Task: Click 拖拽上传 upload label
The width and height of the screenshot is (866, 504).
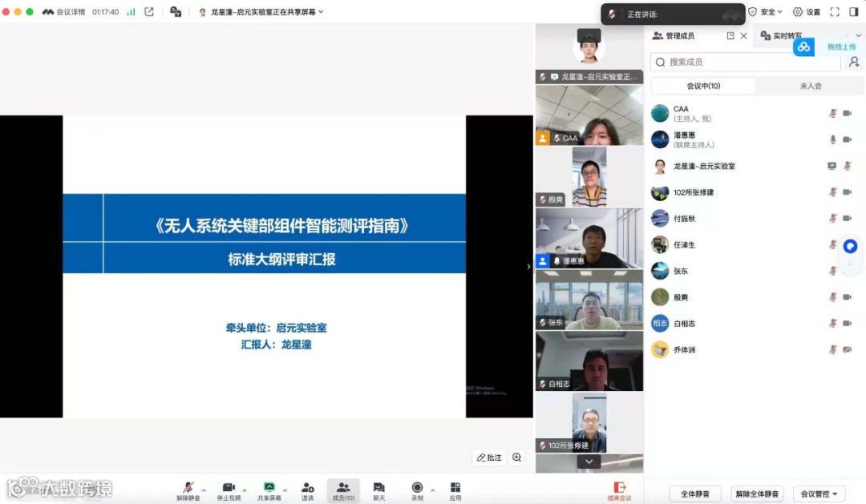Action: [x=841, y=47]
